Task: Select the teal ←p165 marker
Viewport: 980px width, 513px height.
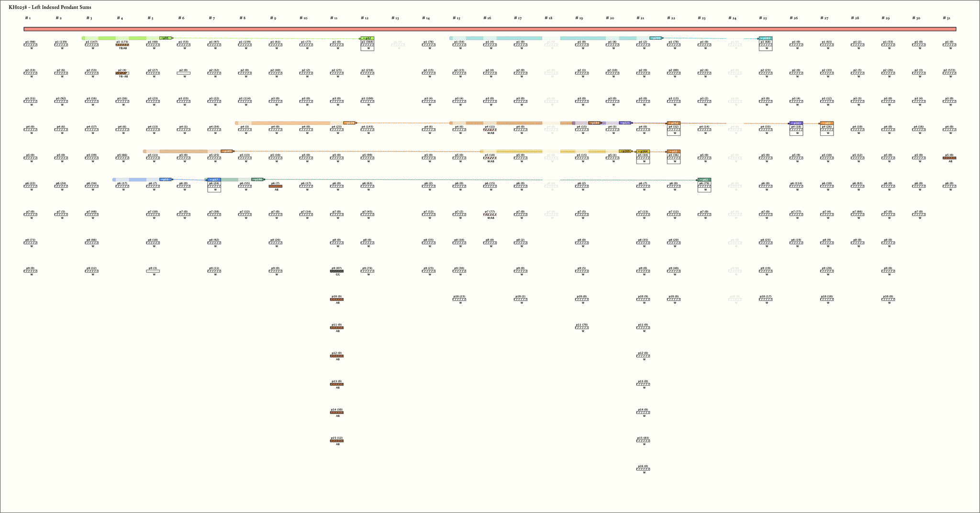Action: click(766, 38)
